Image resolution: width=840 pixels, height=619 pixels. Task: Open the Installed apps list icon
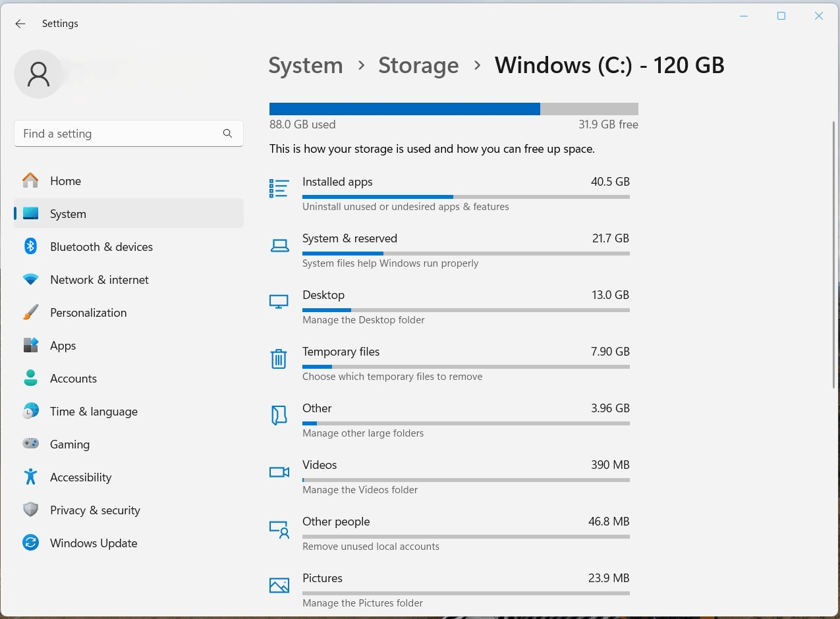click(279, 188)
